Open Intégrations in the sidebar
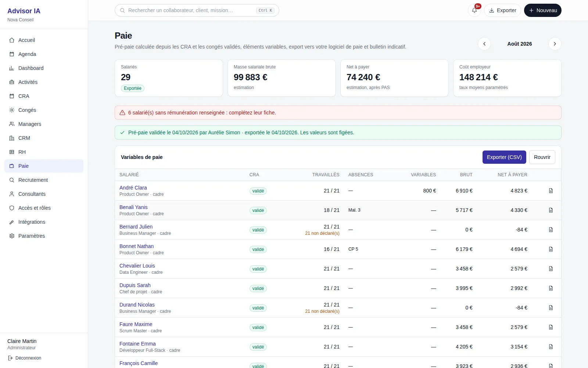588x368 pixels. click(x=44, y=222)
